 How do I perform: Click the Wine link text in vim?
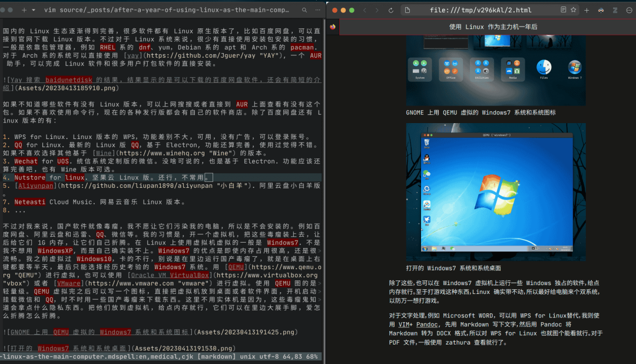104,153
